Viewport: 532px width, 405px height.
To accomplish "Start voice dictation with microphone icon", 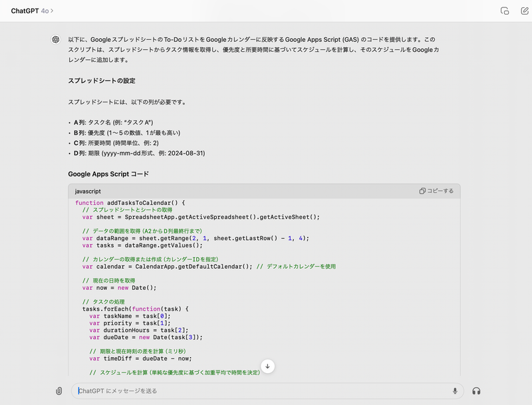I will (455, 391).
